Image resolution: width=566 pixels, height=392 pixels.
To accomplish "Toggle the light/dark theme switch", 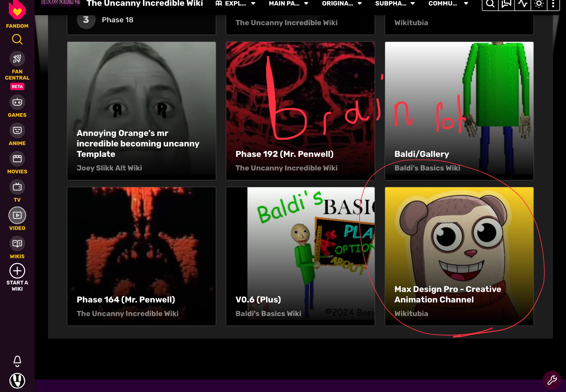I will tap(539, 4).
